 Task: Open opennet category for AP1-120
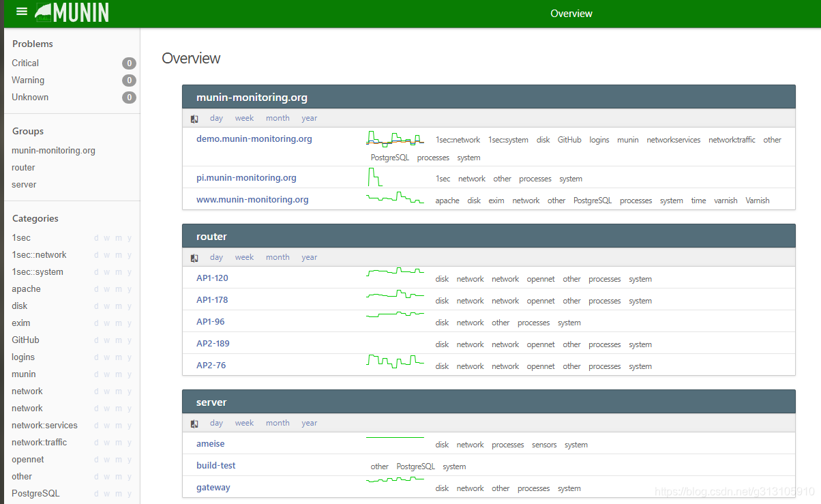point(541,279)
